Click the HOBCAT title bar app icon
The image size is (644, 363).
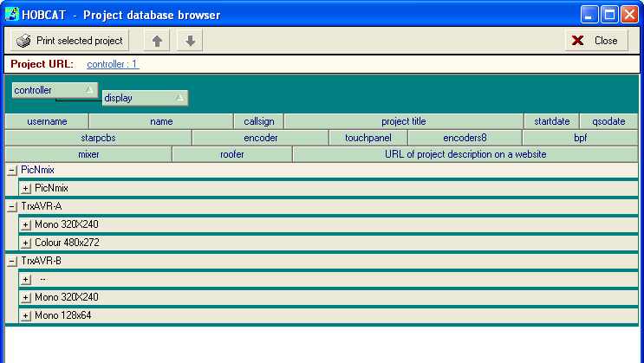pyautogui.click(x=12, y=15)
